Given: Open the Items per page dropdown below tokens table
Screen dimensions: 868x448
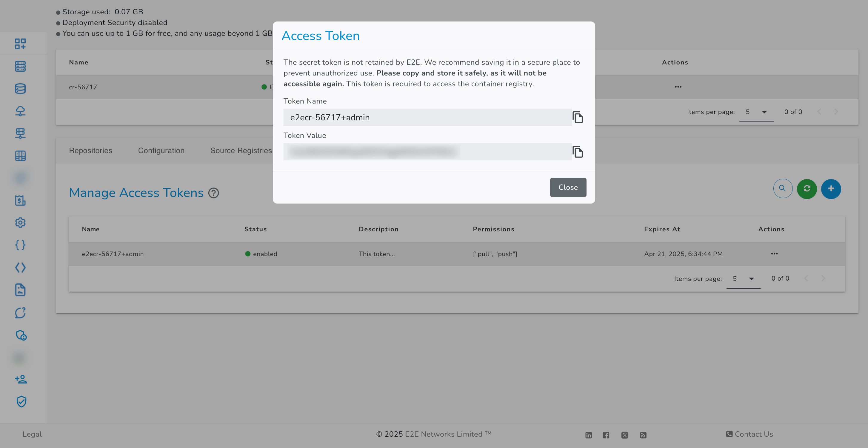Looking at the screenshot, I should [743, 278].
